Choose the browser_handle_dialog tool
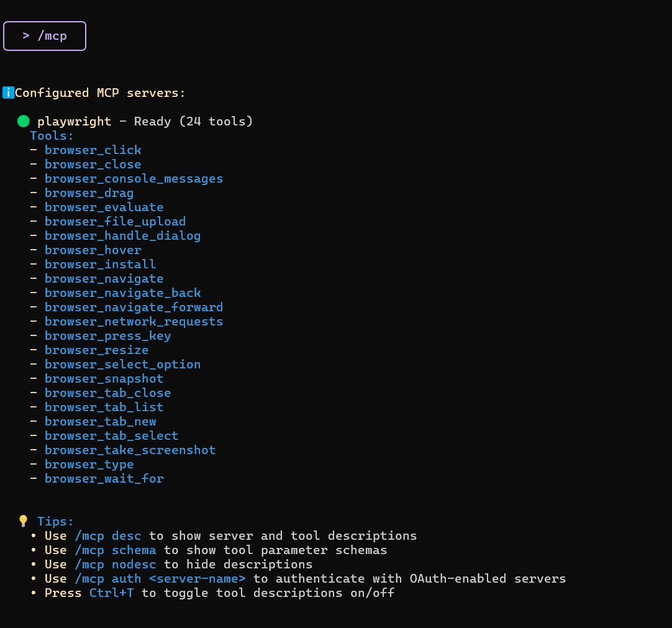Viewport: 672px width, 628px height. pos(122,235)
